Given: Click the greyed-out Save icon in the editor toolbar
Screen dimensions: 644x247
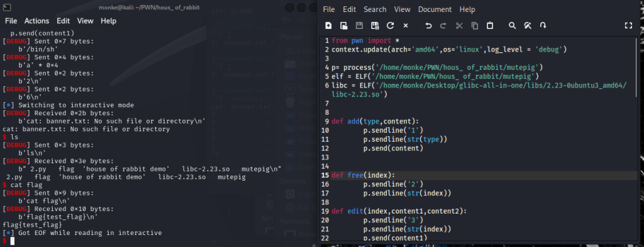Looking at the screenshot, I should tap(359, 26).
